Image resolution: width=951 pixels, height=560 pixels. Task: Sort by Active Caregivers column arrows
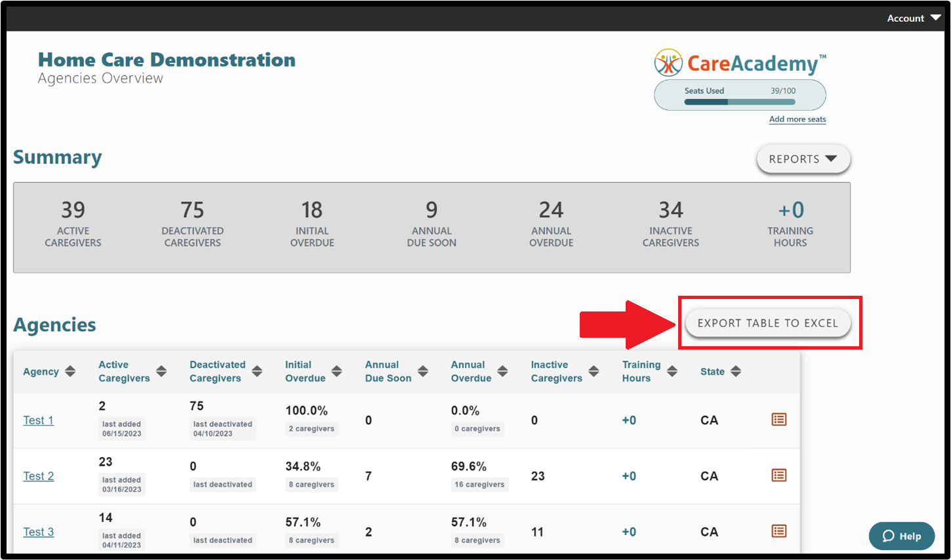point(161,371)
